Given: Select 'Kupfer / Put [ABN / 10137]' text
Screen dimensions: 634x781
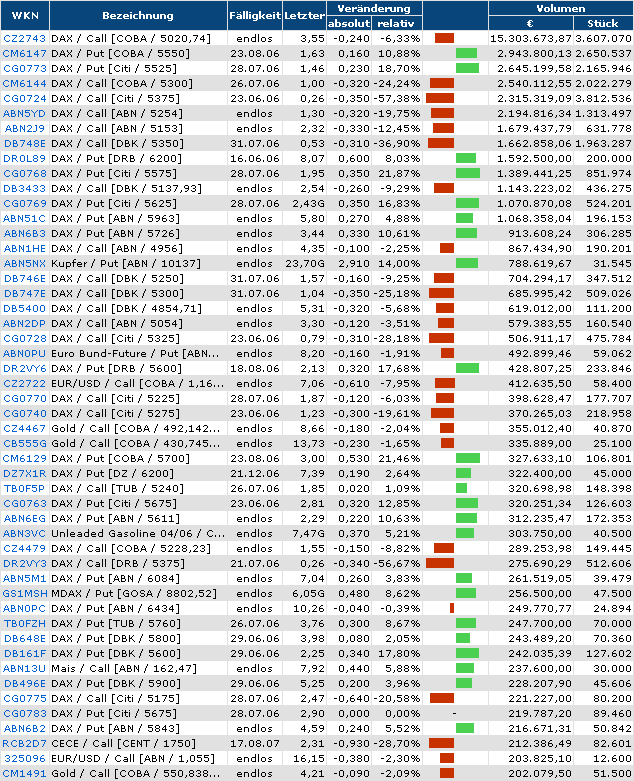Looking at the screenshot, I should [126, 263].
